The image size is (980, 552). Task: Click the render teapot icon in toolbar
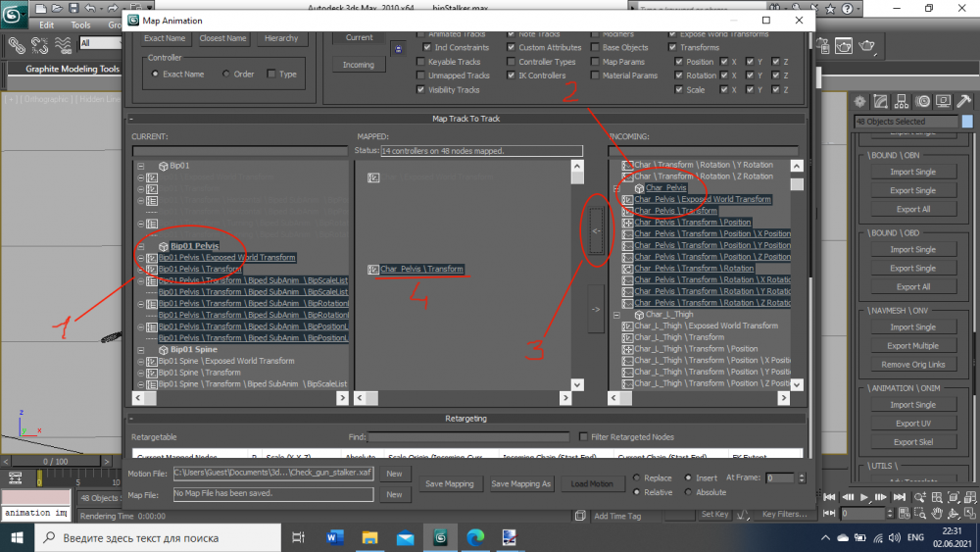pos(869,45)
